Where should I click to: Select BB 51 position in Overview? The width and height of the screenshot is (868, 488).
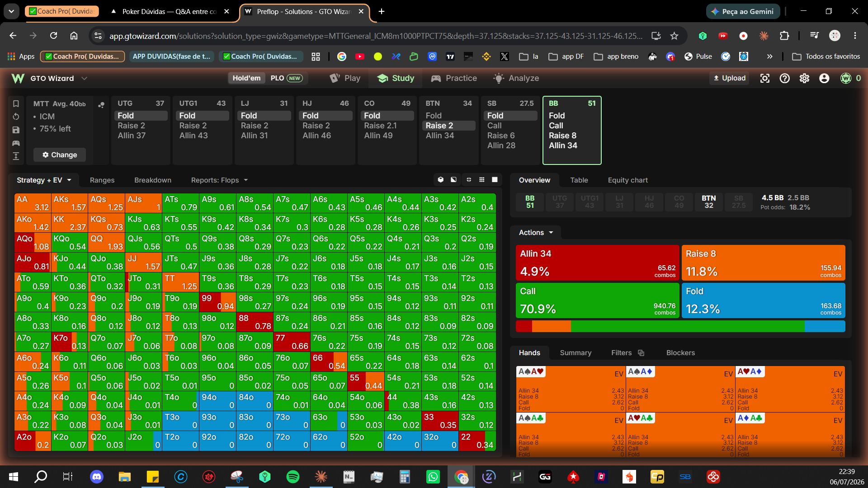(530, 202)
